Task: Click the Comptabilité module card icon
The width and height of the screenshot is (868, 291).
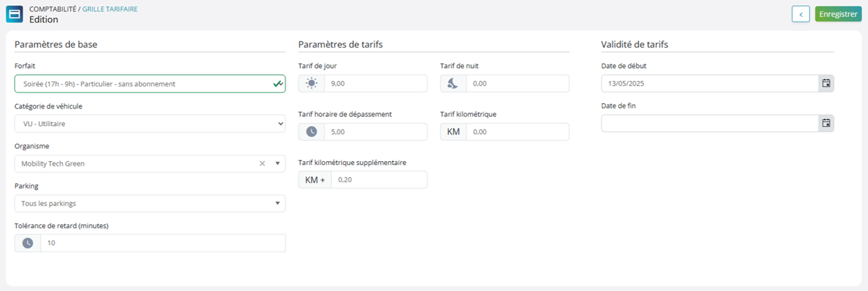Action: pyautogui.click(x=14, y=14)
